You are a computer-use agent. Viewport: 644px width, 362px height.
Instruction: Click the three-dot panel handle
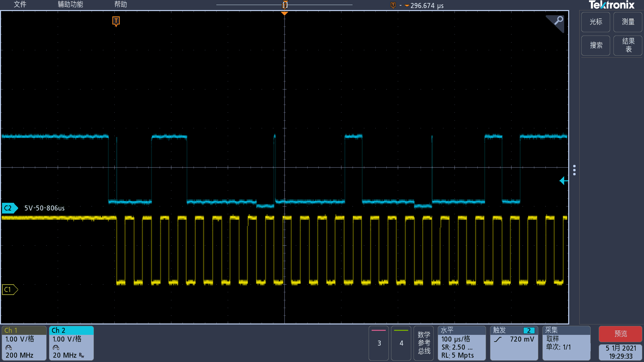574,170
